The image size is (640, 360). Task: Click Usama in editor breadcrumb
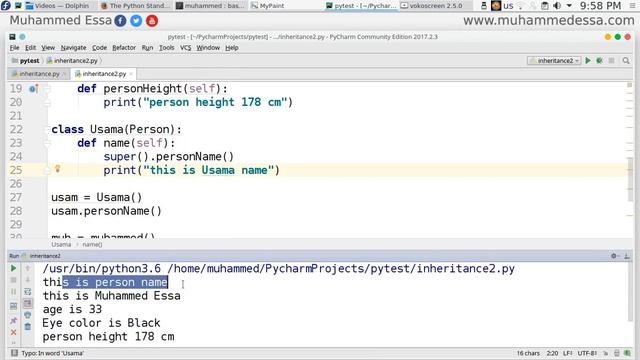(61, 244)
